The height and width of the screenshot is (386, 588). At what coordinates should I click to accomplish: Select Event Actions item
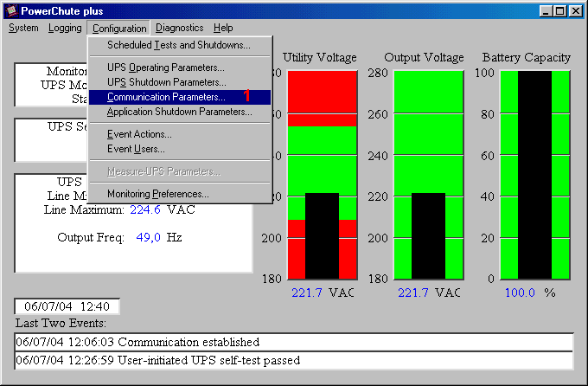(180, 134)
